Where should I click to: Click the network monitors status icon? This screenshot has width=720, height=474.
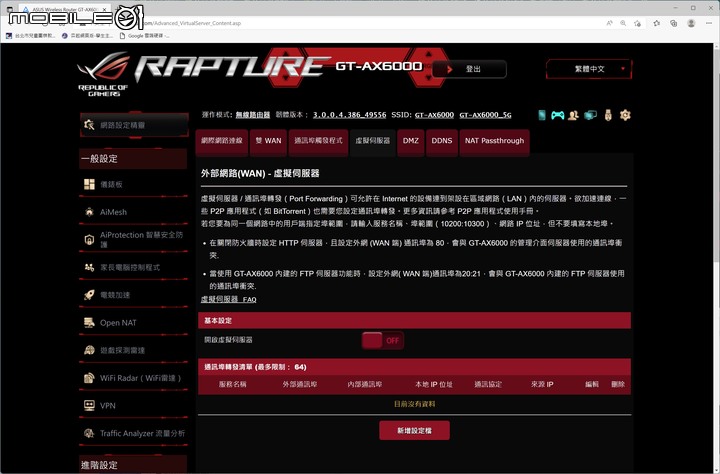(x=591, y=115)
